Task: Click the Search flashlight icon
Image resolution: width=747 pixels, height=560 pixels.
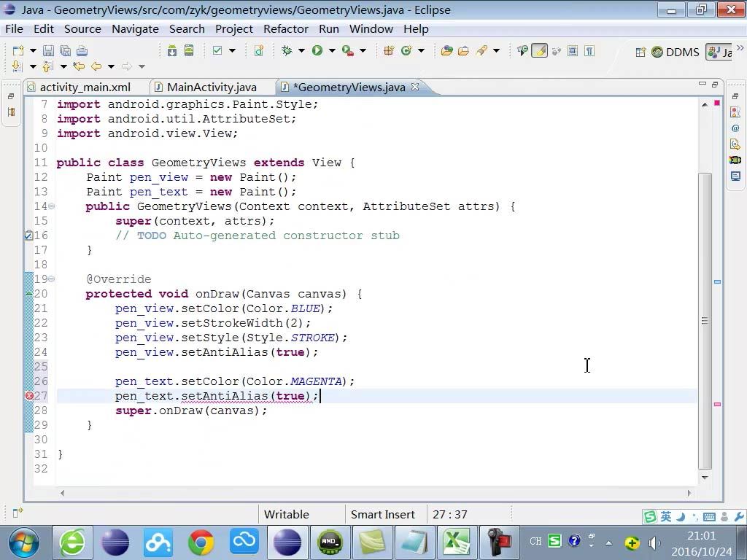Action: (x=481, y=50)
